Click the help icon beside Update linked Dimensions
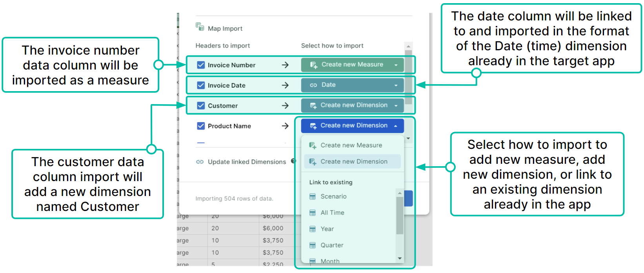This screenshot has height=273, width=644. 293,161
